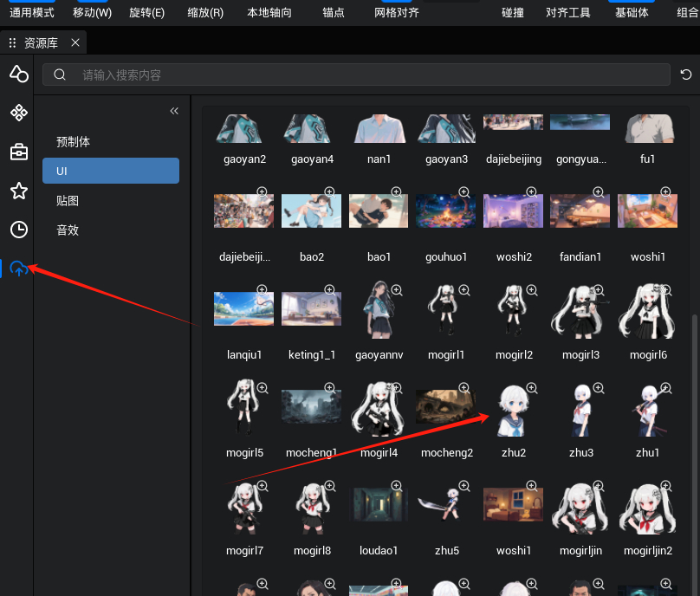Select the UI category
The width and height of the screenshot is (700, 596).
click(x=111, y=171)
